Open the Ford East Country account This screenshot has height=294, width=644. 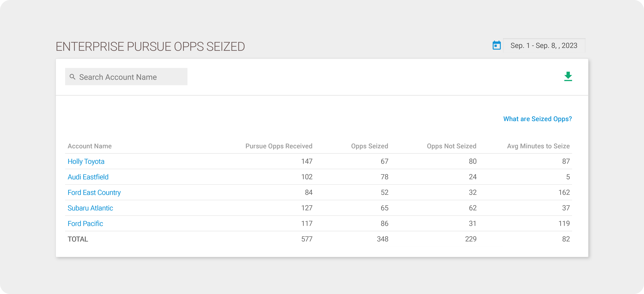point(94,192)
